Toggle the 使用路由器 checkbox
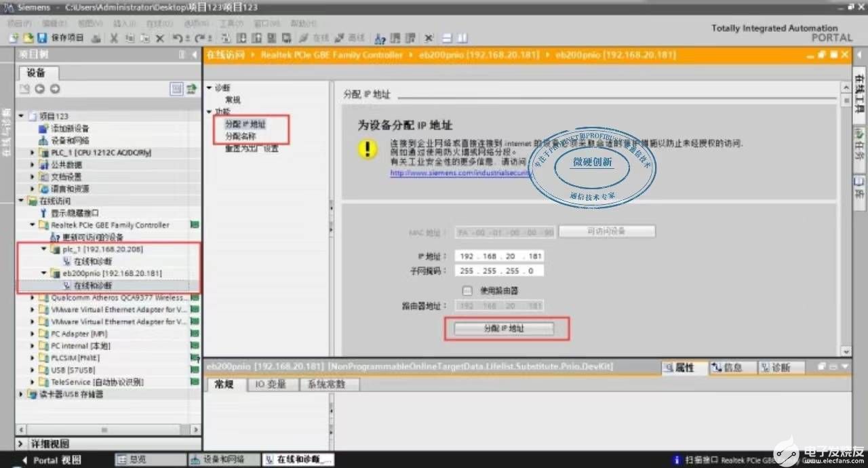The height and width of the screenshot is (468, 868). [x=467, y=290]
